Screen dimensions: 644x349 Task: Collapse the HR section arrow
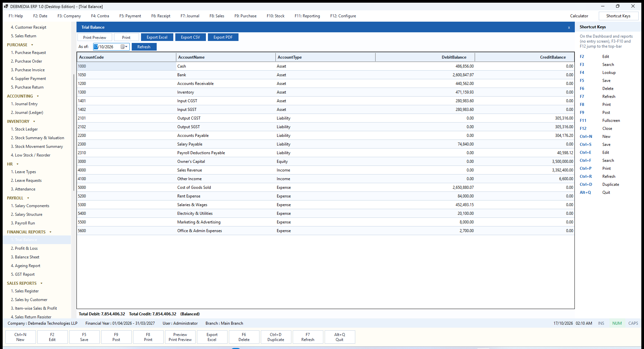[x=18, y=164]
